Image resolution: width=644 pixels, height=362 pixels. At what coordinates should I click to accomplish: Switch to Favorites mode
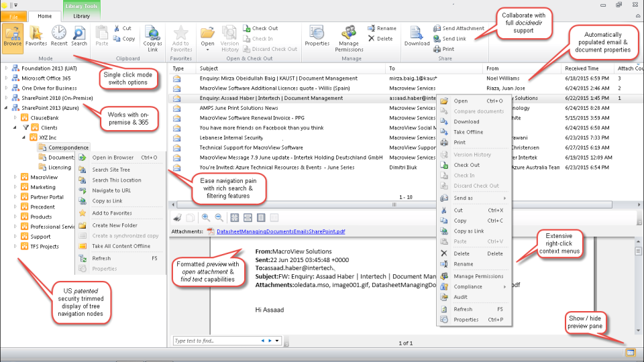36,36
